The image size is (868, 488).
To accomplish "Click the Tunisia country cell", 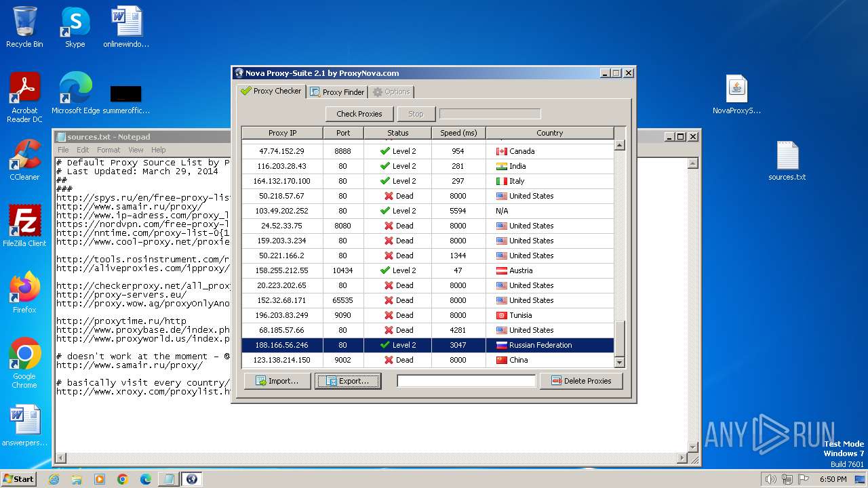I will [550, 315].
